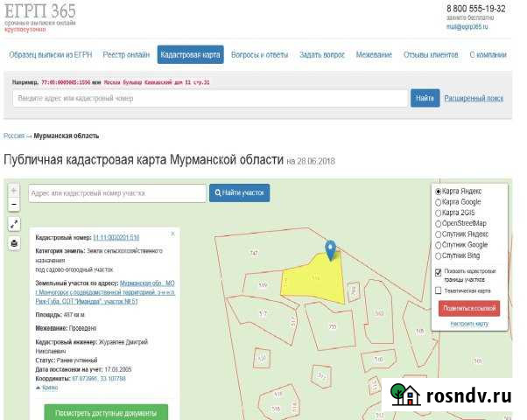This screenshot has height=420, width=527.
Task: Select Спутник Google radio option
Action: (438, 245)
